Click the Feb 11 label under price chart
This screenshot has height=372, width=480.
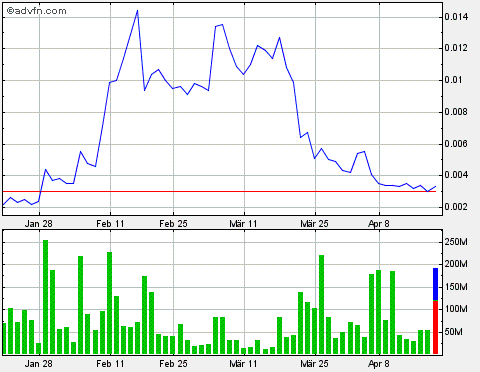click(110, 224)
